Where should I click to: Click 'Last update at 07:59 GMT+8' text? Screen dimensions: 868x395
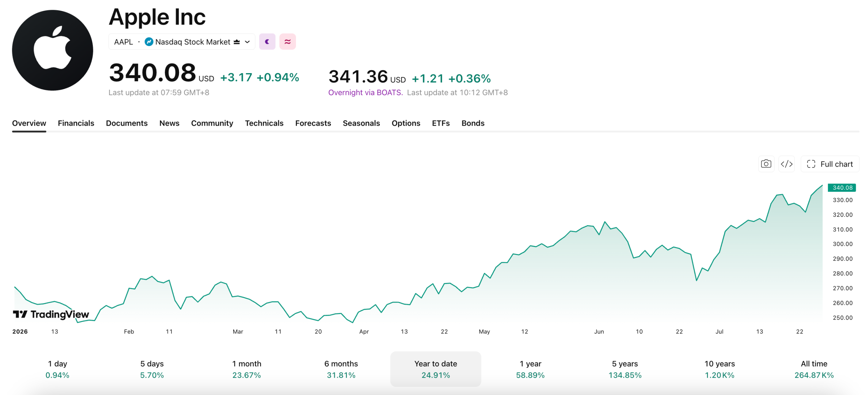159,92
